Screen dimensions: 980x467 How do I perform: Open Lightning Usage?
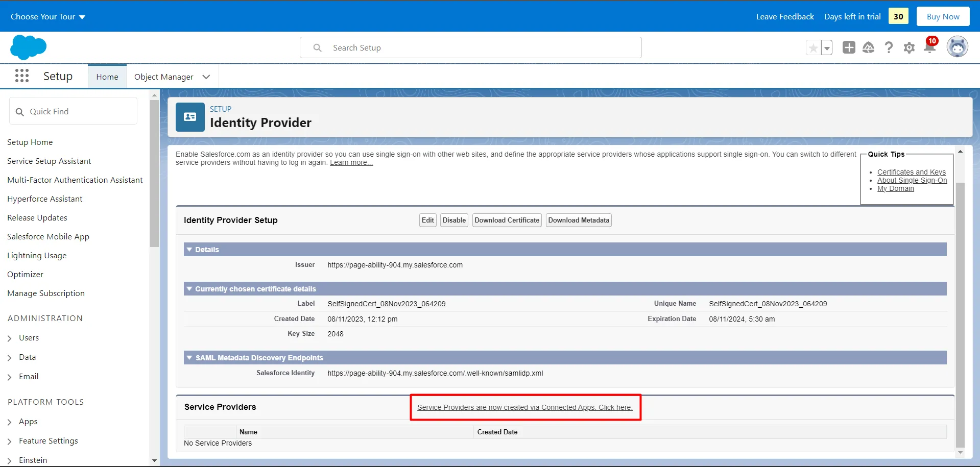pyautogui.click(x=37, y=256)
